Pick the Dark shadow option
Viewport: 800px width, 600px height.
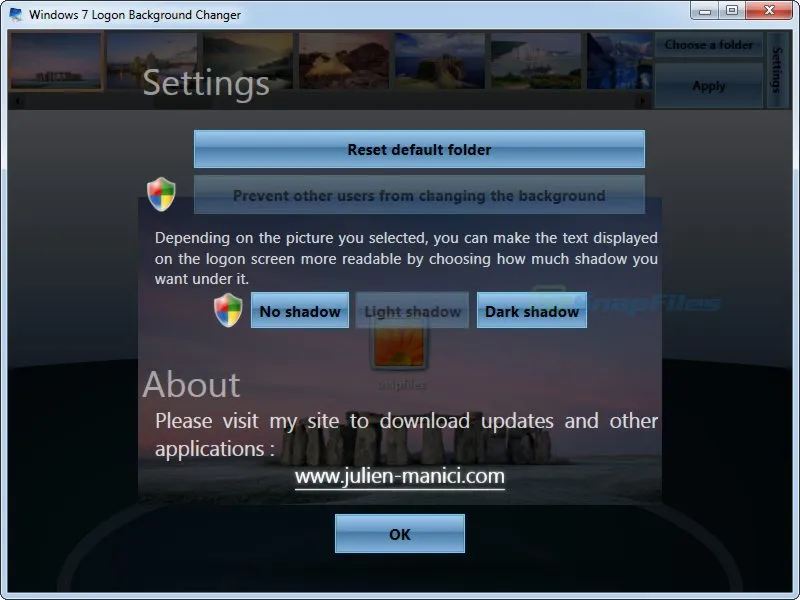532,311
